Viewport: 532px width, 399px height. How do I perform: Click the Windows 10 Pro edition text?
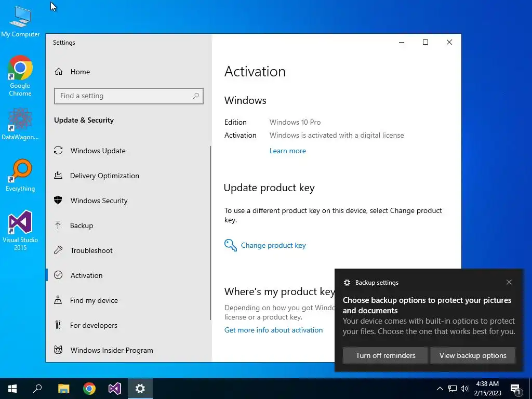(x=295, y=122)
